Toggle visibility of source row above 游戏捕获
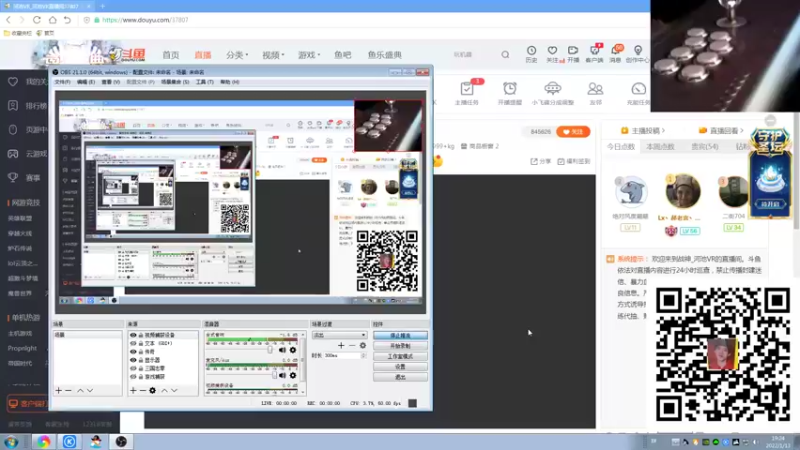 pos(133,368)
